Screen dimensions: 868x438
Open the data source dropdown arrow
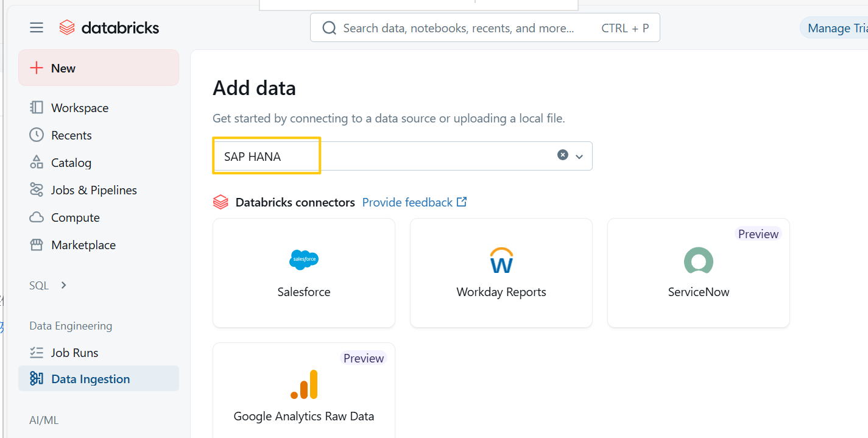pyautogui.click(x=579, y=157)
